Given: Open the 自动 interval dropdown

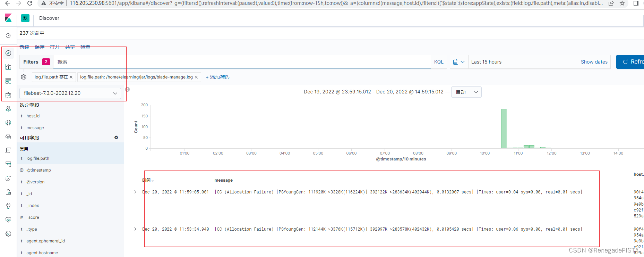Looking at the screenshot, I should click(x=466, y=92).
